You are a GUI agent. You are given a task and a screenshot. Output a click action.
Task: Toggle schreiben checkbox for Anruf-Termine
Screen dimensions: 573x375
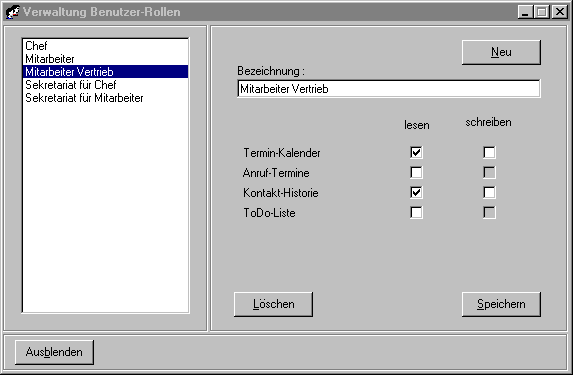pos(489,173)
